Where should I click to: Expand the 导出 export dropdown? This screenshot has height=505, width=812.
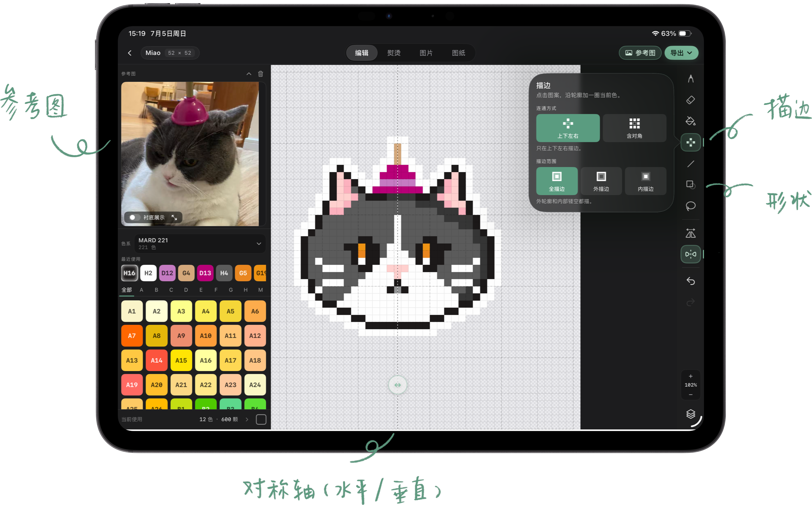click(x=681, y=53)
